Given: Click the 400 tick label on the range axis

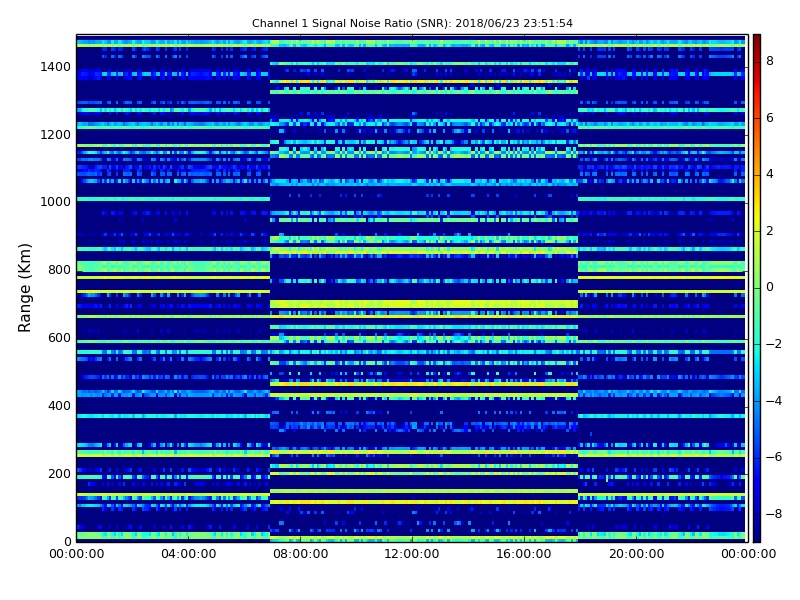Looking at the screenshot, I should [x=59, y=406].
